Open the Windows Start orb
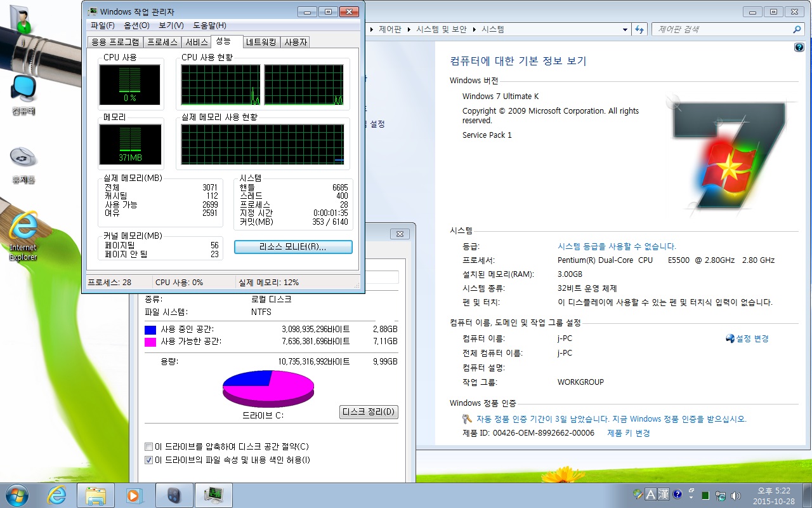 tap(16, 494)
